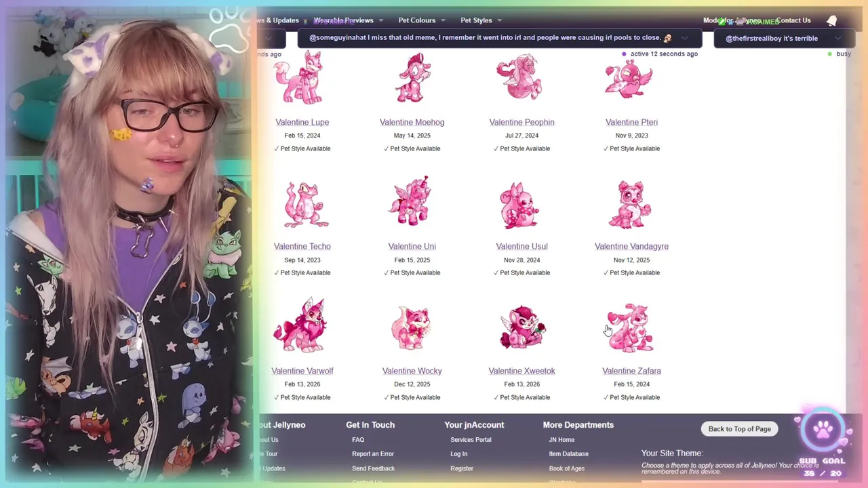Click the More Departments footer heading

(578, 425)
